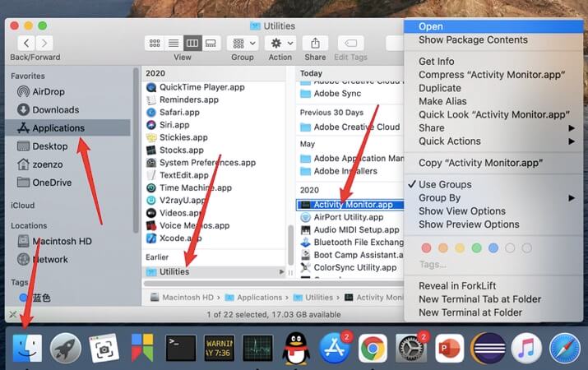Viewport: 588px width, 370px height.
Task: Click the Edit Tags toolbar button
Action: point(350,44)
